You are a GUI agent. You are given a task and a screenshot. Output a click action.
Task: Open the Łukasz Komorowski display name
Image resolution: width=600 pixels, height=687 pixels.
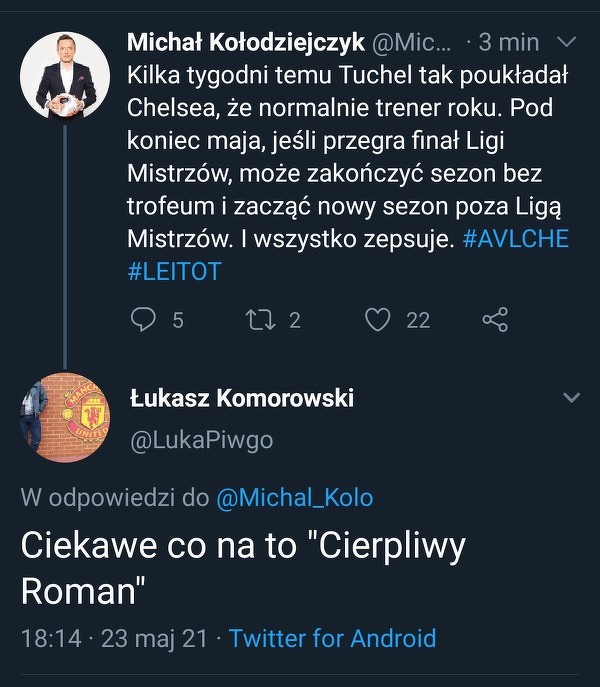click(x=242, y=398)
